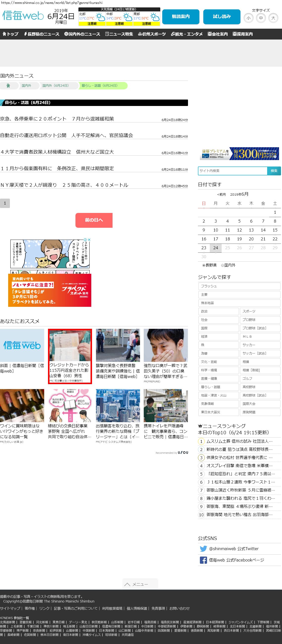This screenshot has height=644, width=282.
Task: Open the お問い合わせ footer link
Action: point(180,608)
